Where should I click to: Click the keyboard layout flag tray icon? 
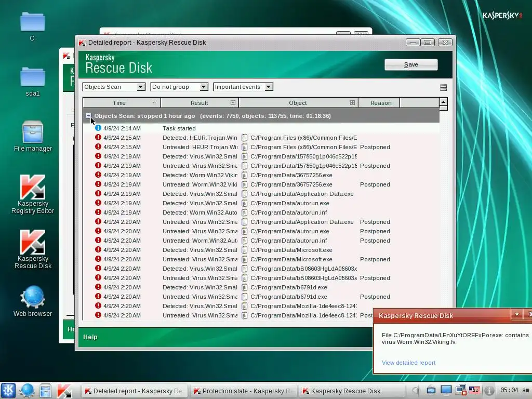coord(474,390)
